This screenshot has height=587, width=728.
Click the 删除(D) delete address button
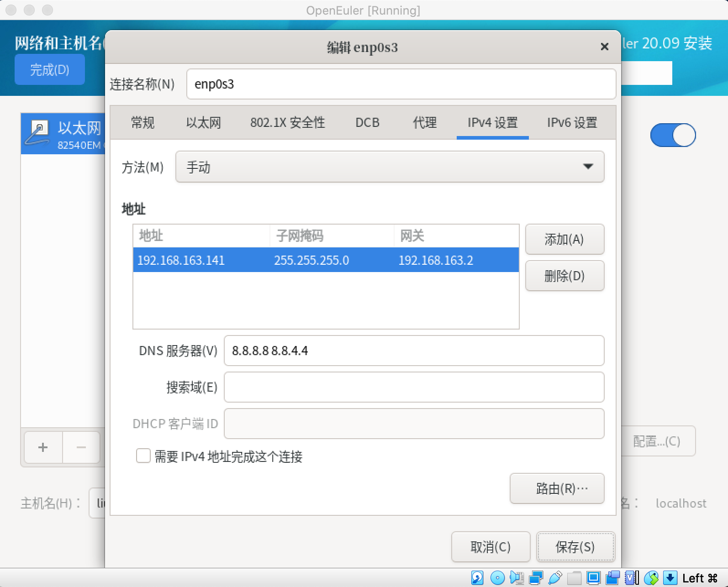coord(564,276)
